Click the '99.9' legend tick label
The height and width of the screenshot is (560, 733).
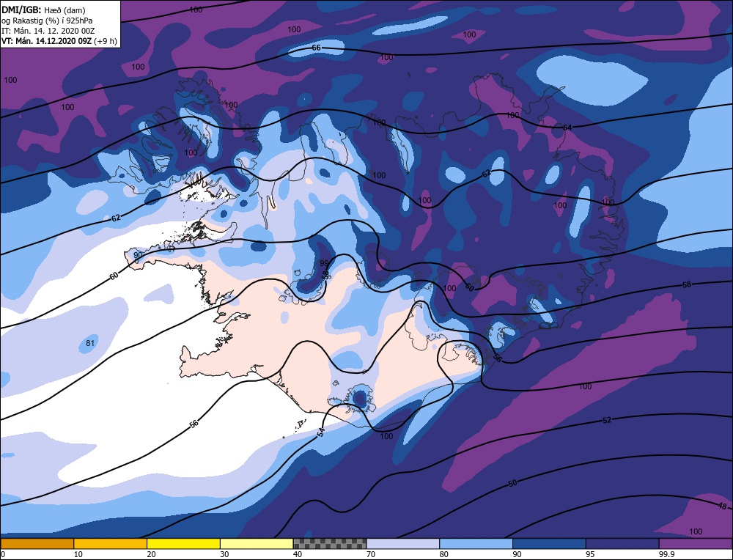click(666, 554)
